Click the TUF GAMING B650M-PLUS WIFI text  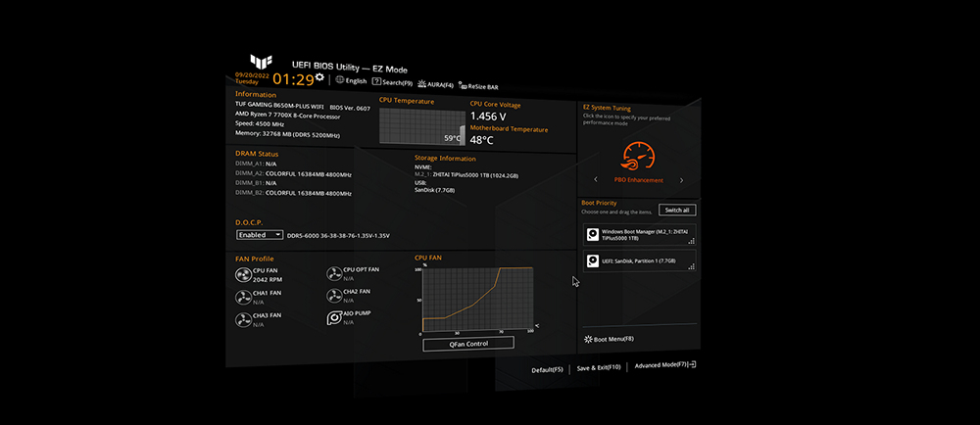coord(279,106)
